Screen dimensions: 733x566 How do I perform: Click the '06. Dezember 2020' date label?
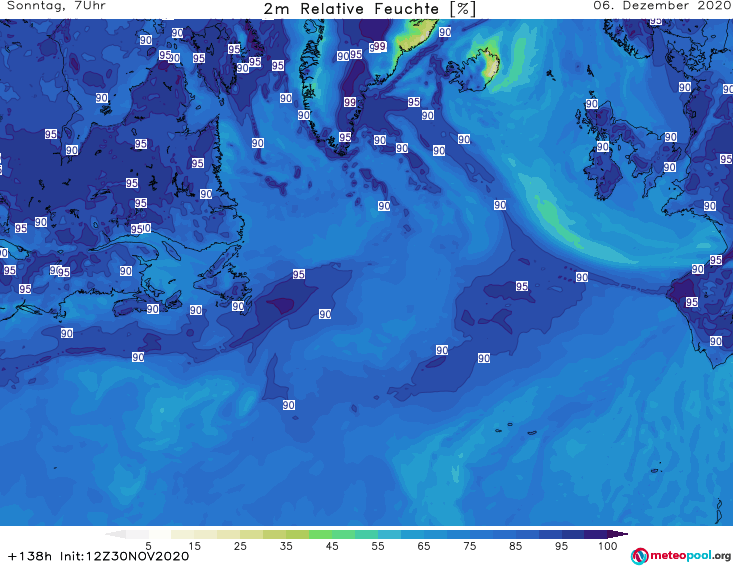tap(662, 6)
